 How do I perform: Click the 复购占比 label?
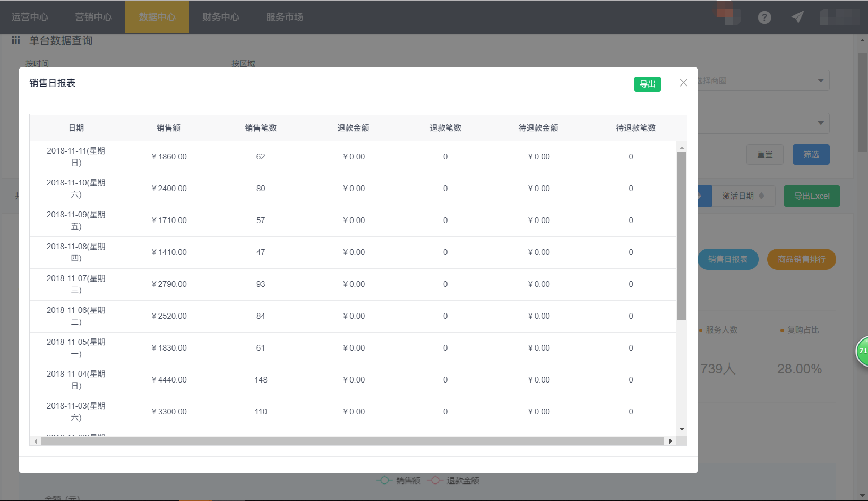(803, 330)
